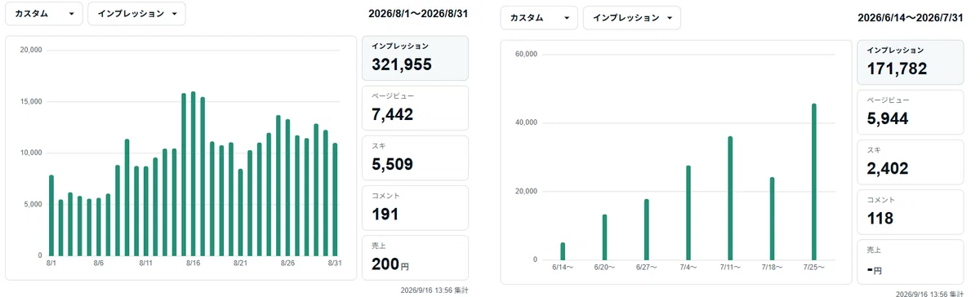
Task: Click the date range 2026/6/14〜2026/7/31
Action: tap(911, 18)
